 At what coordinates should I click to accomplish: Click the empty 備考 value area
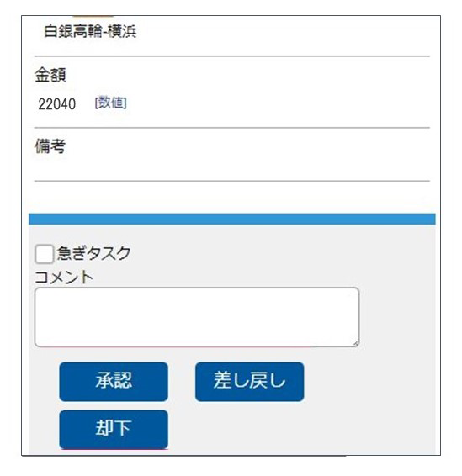coord(232,168)
